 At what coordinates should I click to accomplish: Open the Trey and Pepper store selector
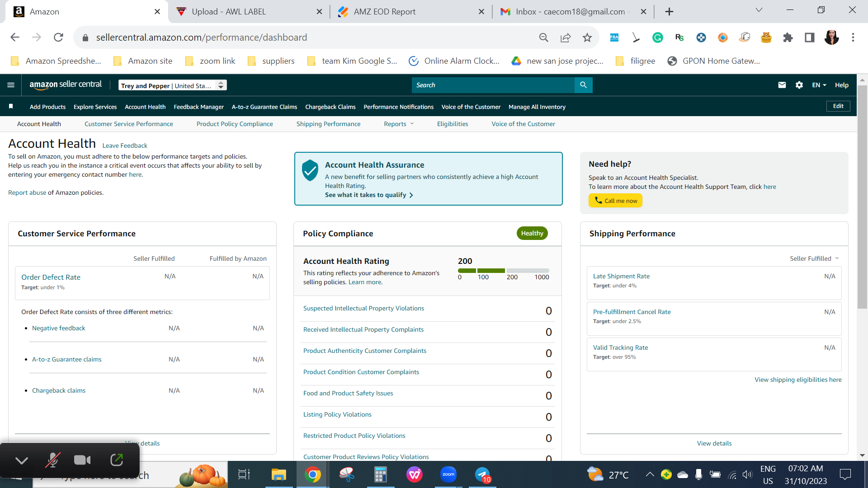(x=172, y=85)
